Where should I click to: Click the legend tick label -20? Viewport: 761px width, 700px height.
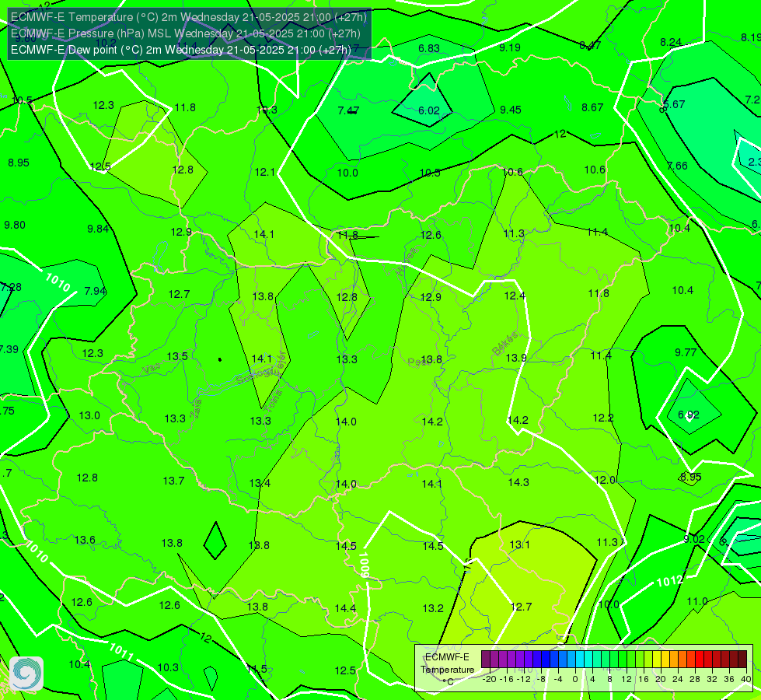(x=490, y=679)
